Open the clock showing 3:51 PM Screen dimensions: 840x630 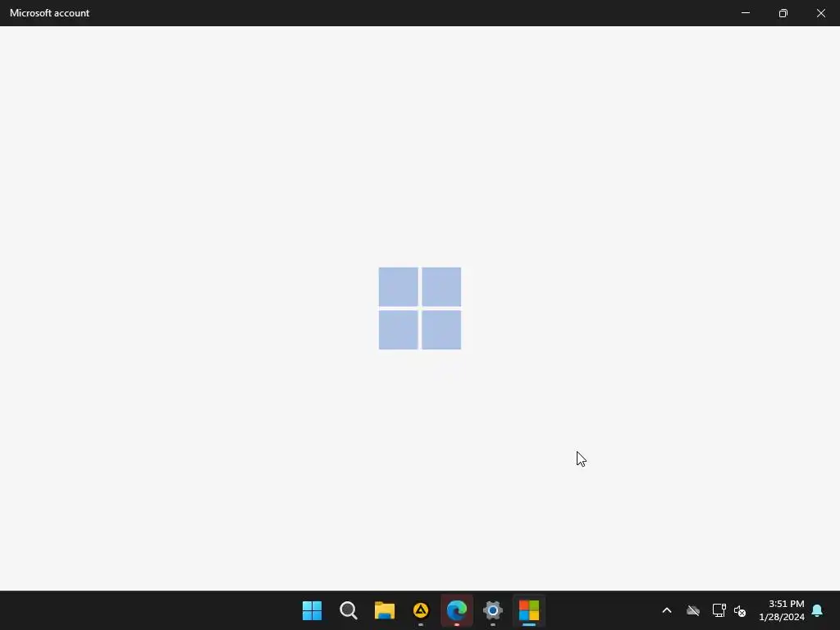click(781, 610)
